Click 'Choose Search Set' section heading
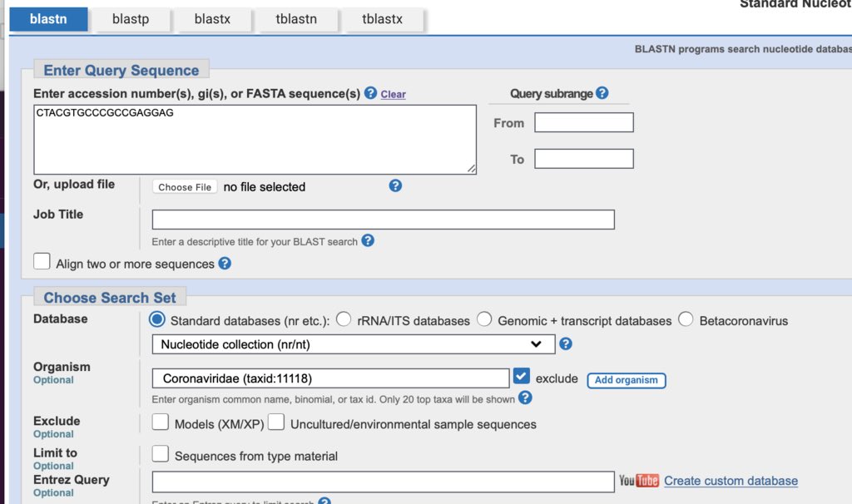852x504 pixels. point(110,298)
